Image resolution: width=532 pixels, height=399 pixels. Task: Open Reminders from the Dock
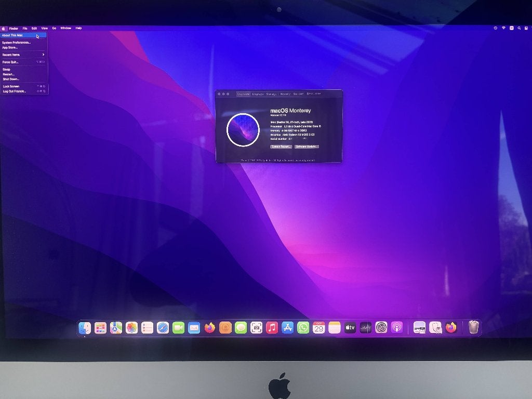pos(147,328)
